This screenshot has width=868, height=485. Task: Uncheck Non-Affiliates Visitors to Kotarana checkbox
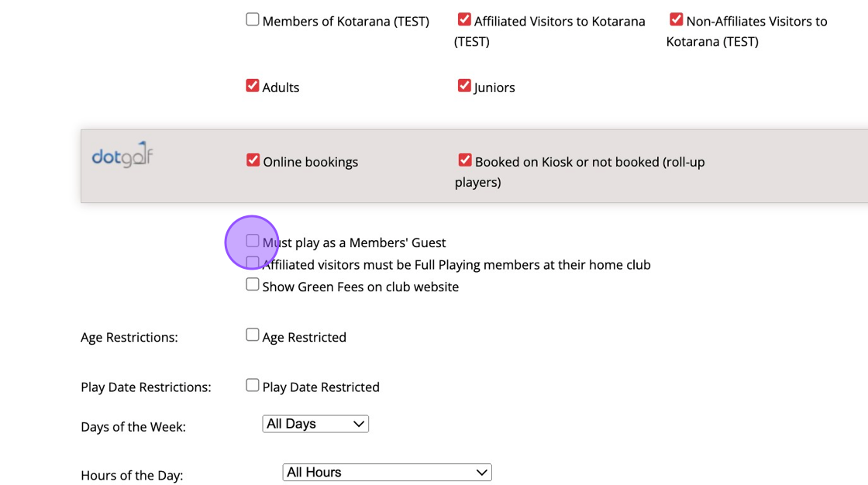pos(677,20)
